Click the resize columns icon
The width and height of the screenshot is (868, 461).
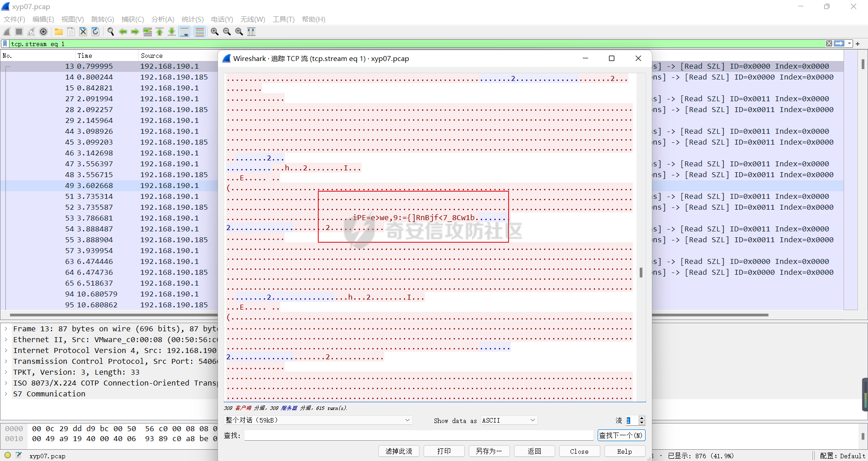(x=251, y=32)
